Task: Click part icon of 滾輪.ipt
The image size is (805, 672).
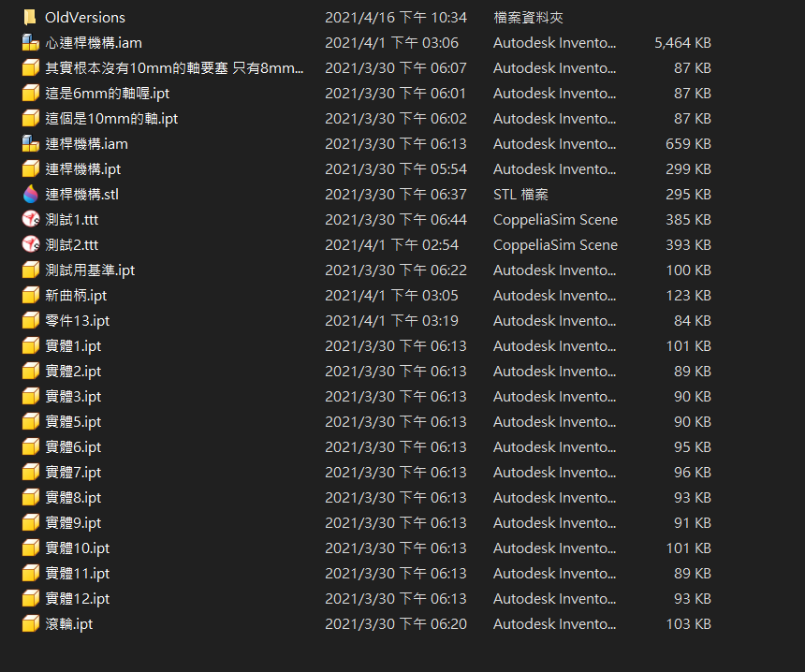Action: point(30,623)
